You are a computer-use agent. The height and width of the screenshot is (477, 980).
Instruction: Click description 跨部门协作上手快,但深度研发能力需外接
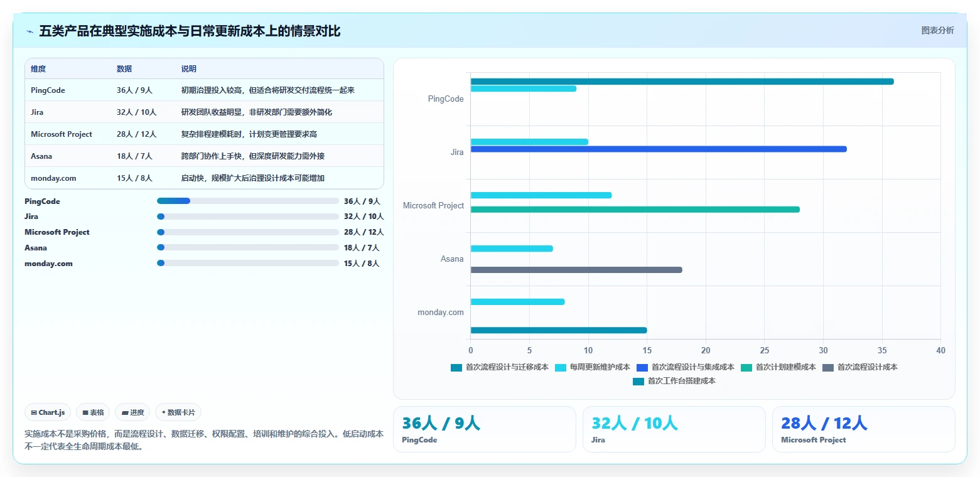coord(253,156)
